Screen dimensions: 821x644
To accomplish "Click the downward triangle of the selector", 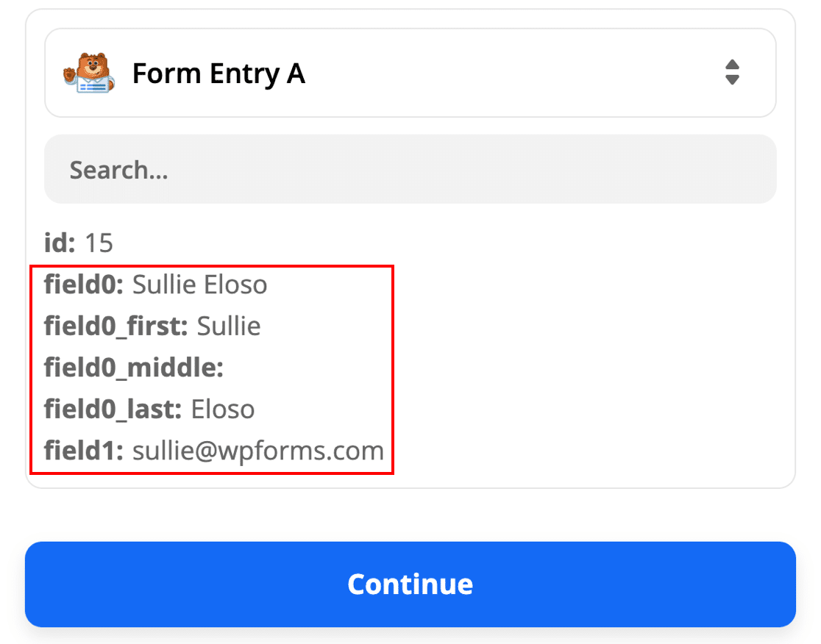I will [731, 80].
